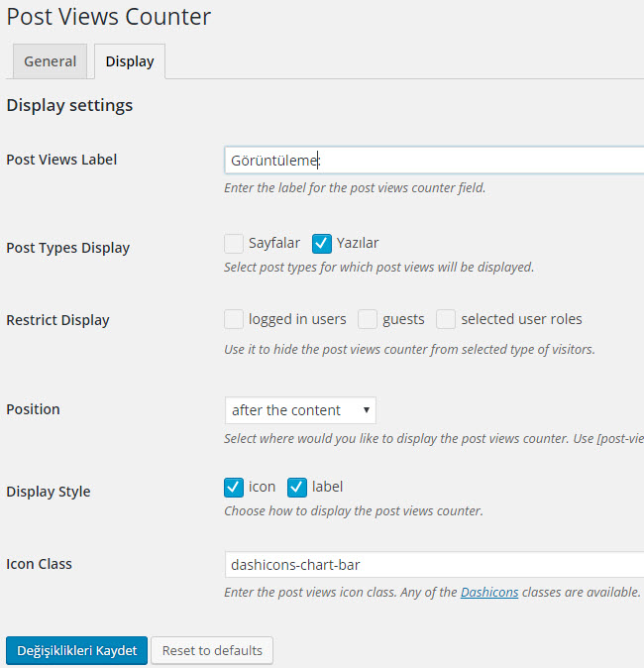
Task: Click the Post Views Counter page title
Action: 109,17
